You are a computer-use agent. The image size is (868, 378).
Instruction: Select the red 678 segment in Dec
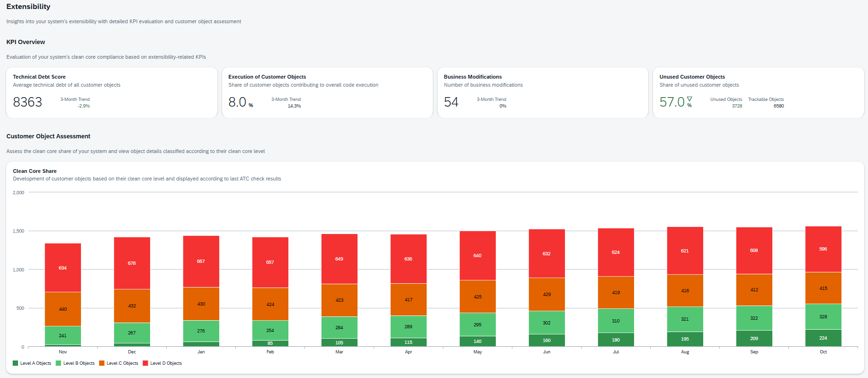132,263
